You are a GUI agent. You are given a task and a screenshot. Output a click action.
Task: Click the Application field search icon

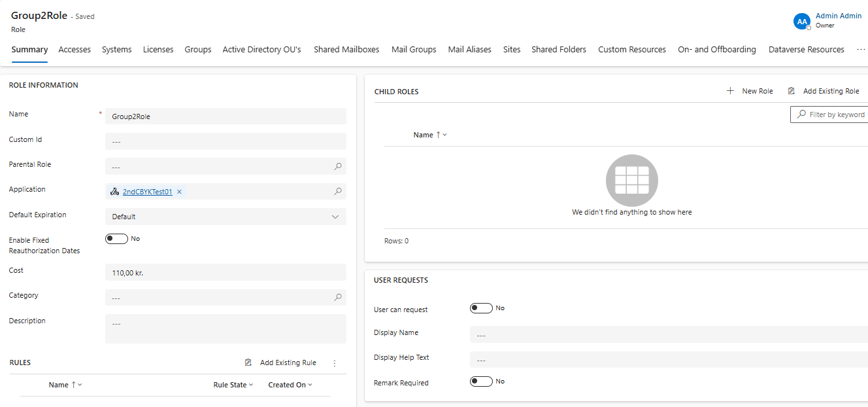pos(338,192)
